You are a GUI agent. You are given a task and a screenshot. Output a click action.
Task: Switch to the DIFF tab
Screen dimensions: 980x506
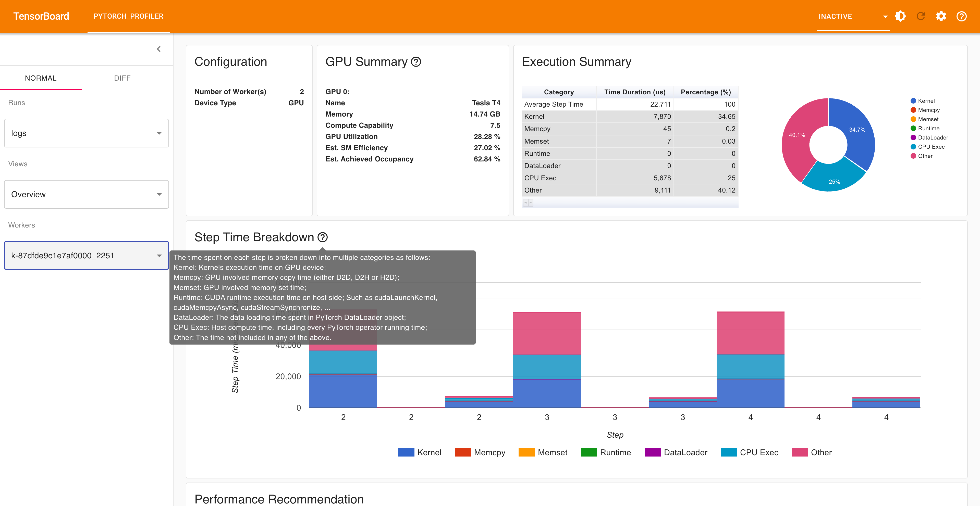[x=122, y=78]
